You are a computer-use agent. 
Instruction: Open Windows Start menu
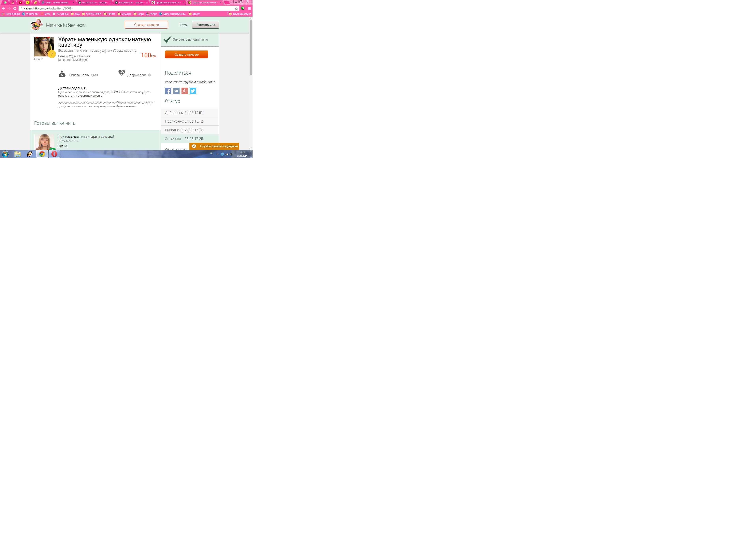pos(5,154)
